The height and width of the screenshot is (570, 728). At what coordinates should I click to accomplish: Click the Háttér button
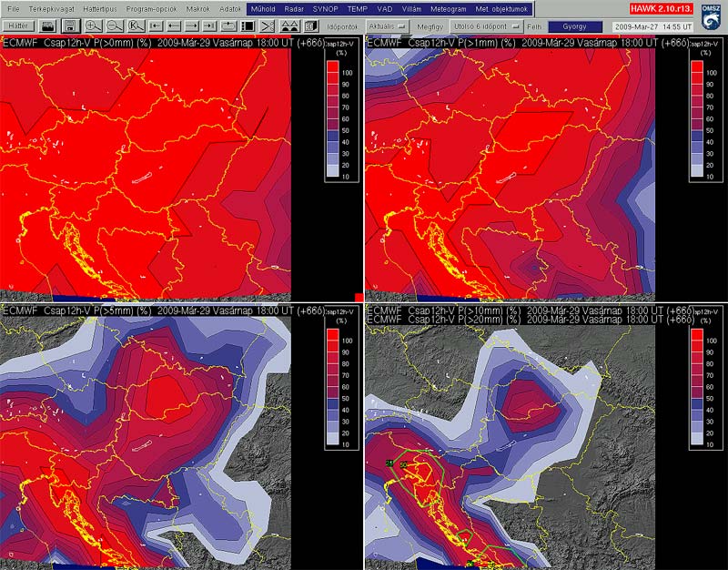tap(18, 27)
